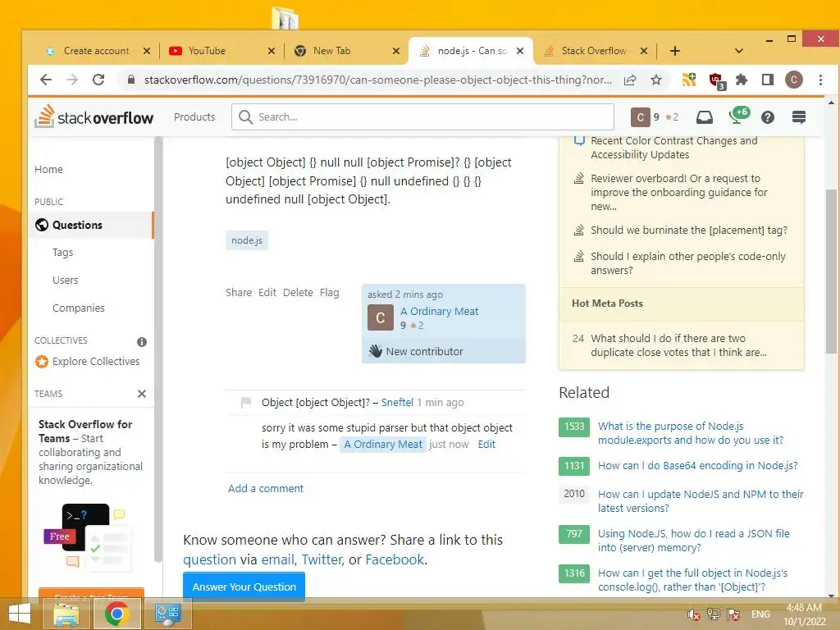Share question link via Twitter
The image size is (840, 630).
[322, 559]
